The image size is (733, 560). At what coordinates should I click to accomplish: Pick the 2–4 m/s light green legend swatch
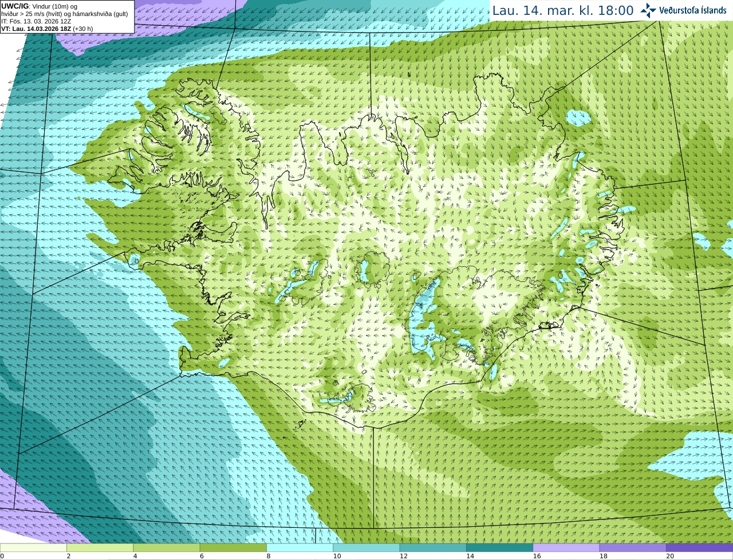100,547
